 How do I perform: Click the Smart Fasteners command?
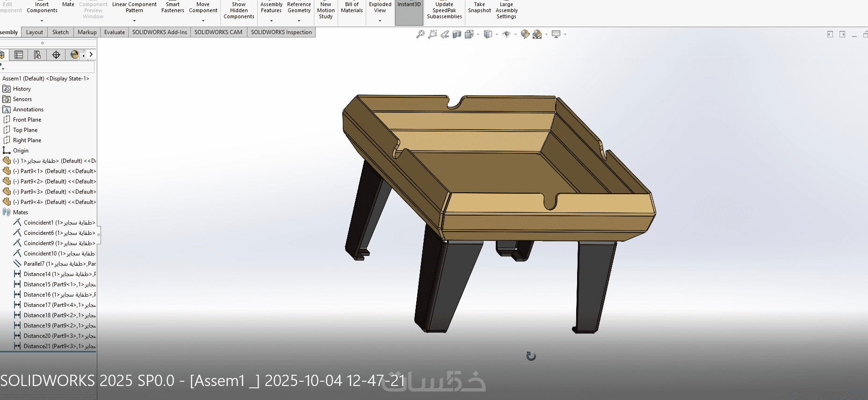click(x=173, y=7)
